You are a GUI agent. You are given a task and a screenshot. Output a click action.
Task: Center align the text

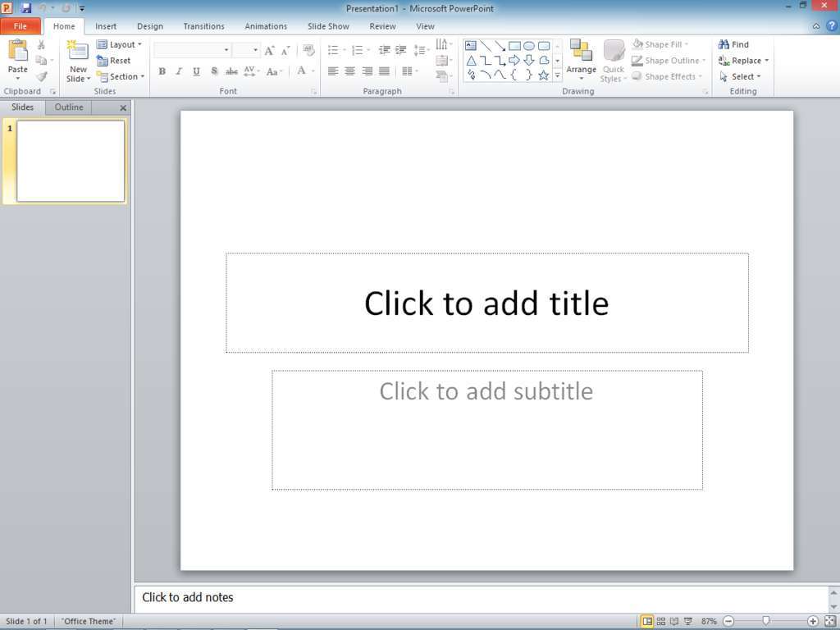coord(349,71)
